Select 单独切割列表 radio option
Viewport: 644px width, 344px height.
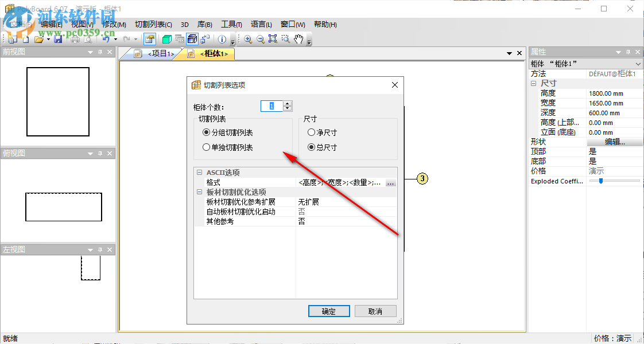click(206, 147)
